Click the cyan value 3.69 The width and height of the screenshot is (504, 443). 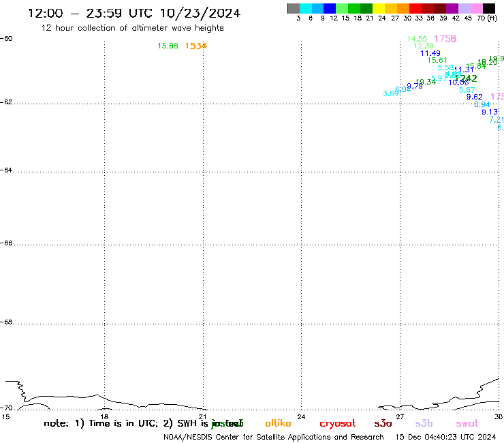391,93
